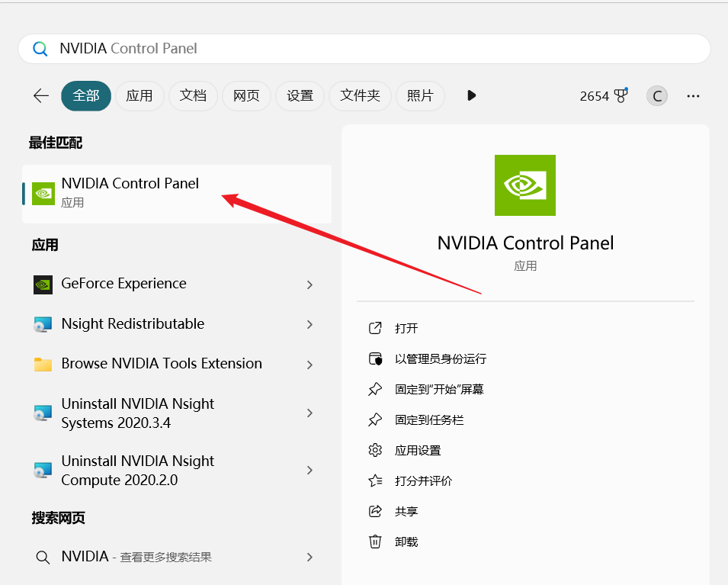Open NVIDIA Control Panel via 打开

406,329
